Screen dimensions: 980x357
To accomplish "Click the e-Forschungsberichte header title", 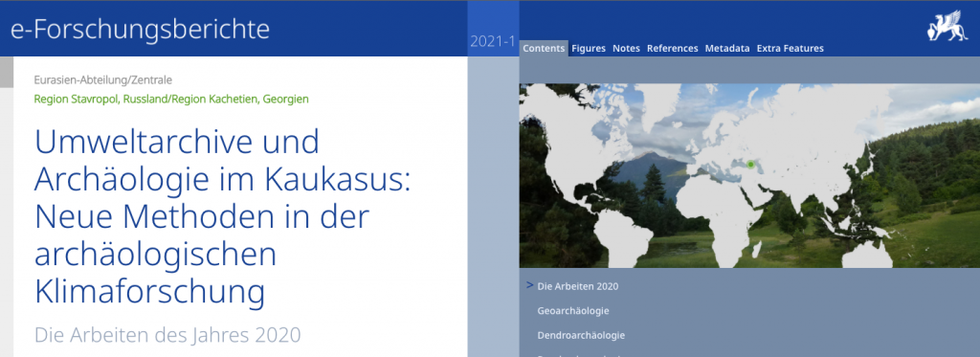I will (x=140, y=30).
